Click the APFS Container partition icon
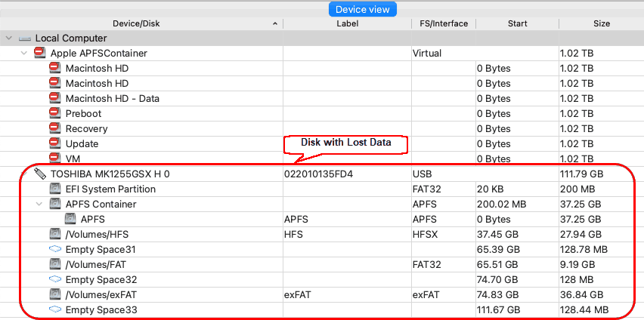 coord(54,204)
